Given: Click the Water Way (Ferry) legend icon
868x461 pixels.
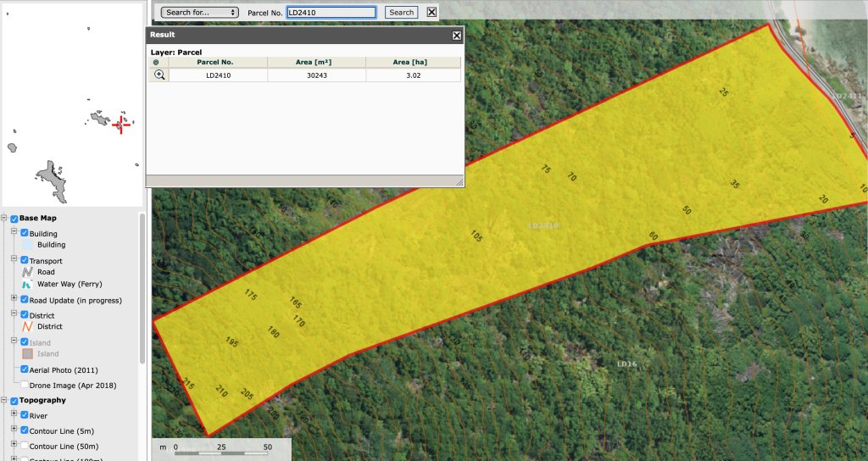Looking at the screenshot, I should (27, 284).
